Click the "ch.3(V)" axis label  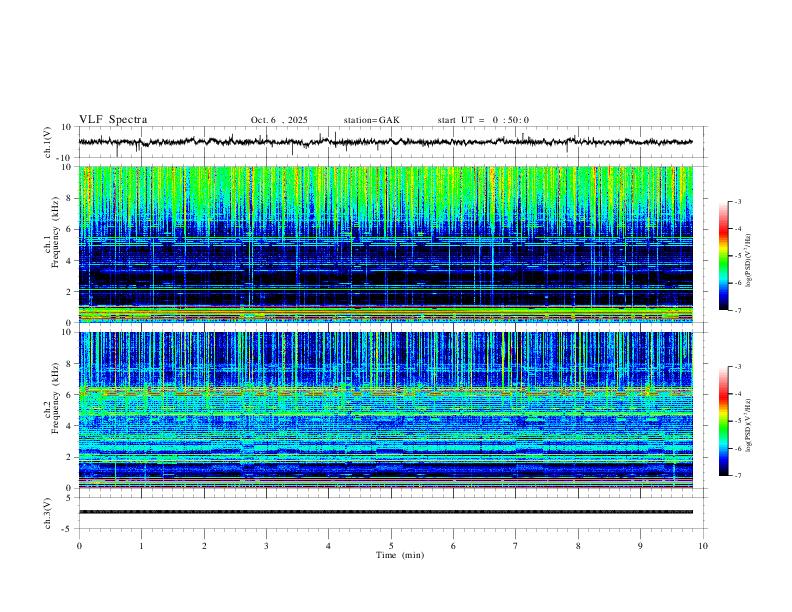click(48, 513)
